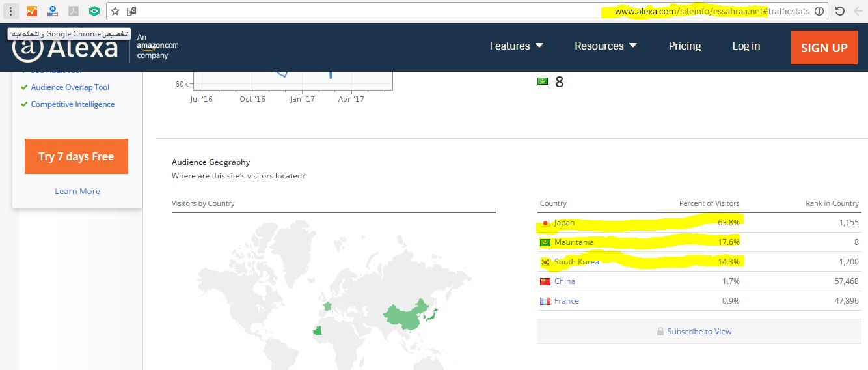Expand the Resources dropdown menu
Viewport: 868px width, 370px height.
click(x=605, y=46)
